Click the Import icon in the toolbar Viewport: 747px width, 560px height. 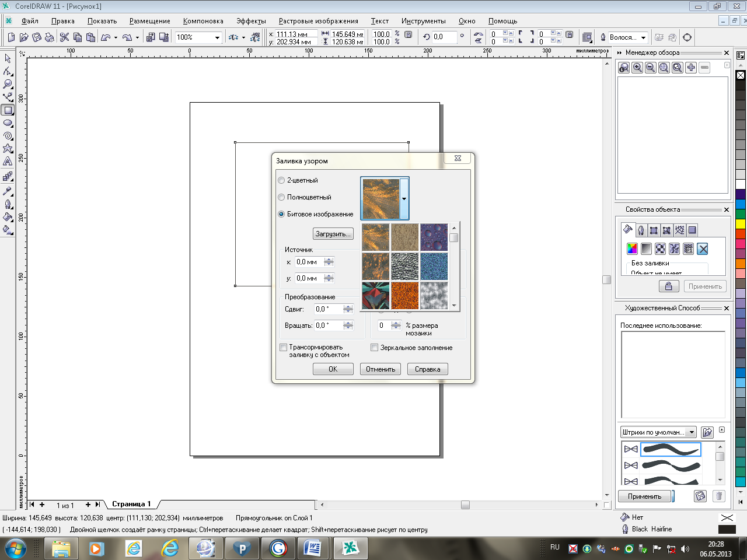151,37
